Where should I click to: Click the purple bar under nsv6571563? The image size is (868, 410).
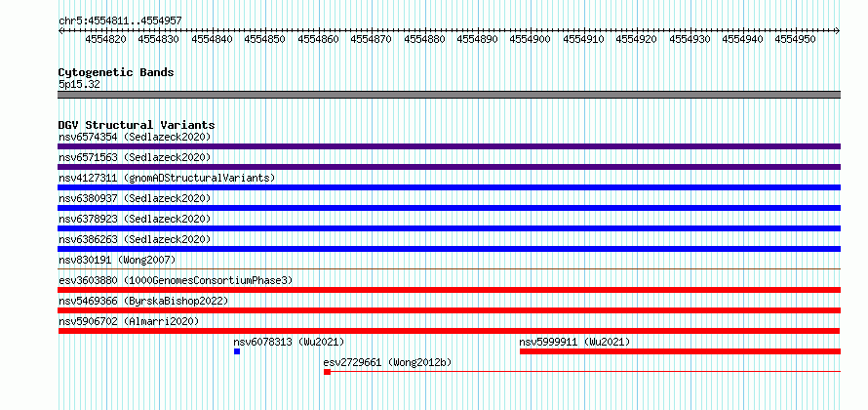coord(449,167)
